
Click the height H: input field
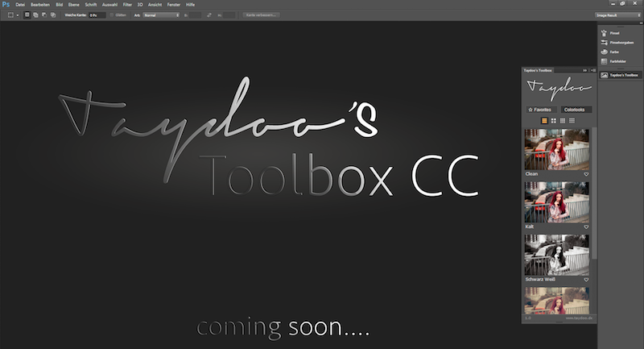click(229, 15)
